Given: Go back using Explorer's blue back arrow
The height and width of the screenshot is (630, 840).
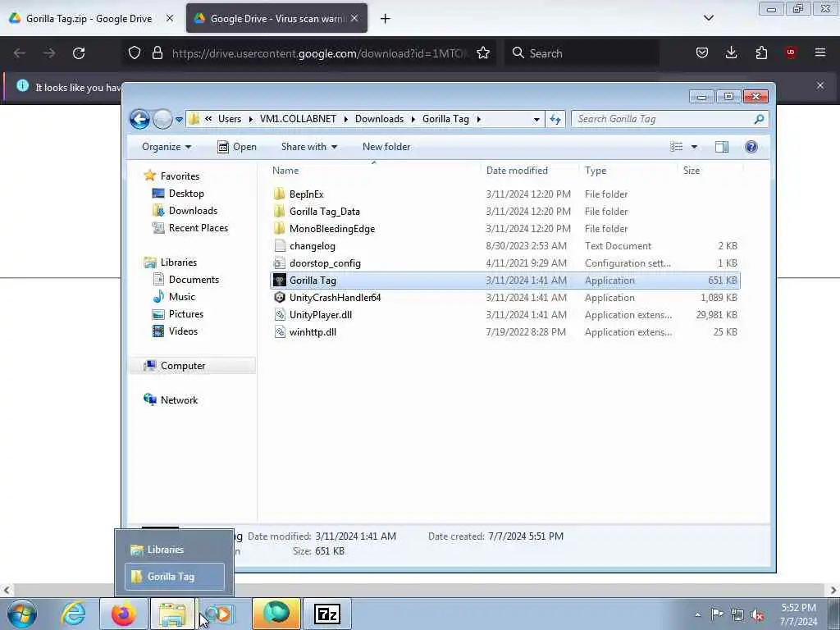Looking at the screenshot, I should click(139, 119).
